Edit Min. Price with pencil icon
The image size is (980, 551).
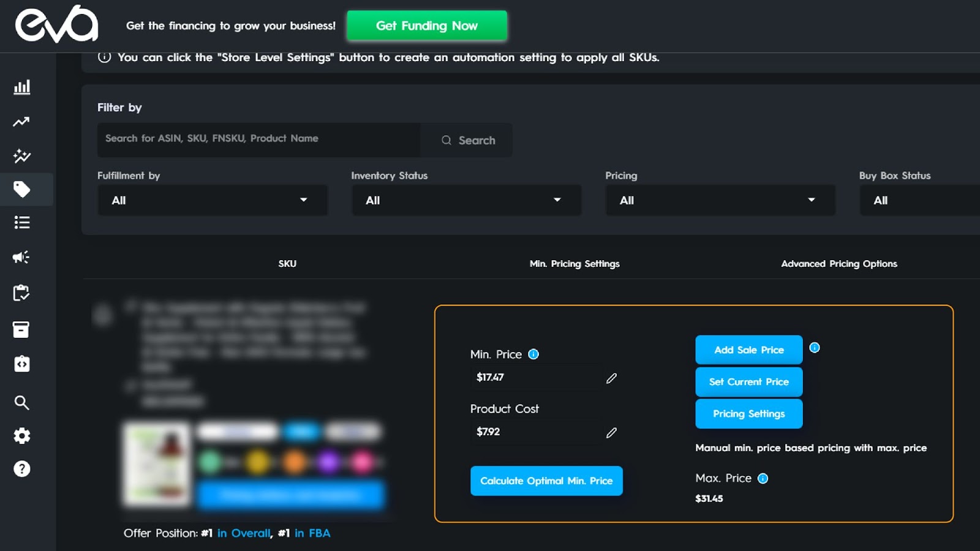(x=611, y=378)
